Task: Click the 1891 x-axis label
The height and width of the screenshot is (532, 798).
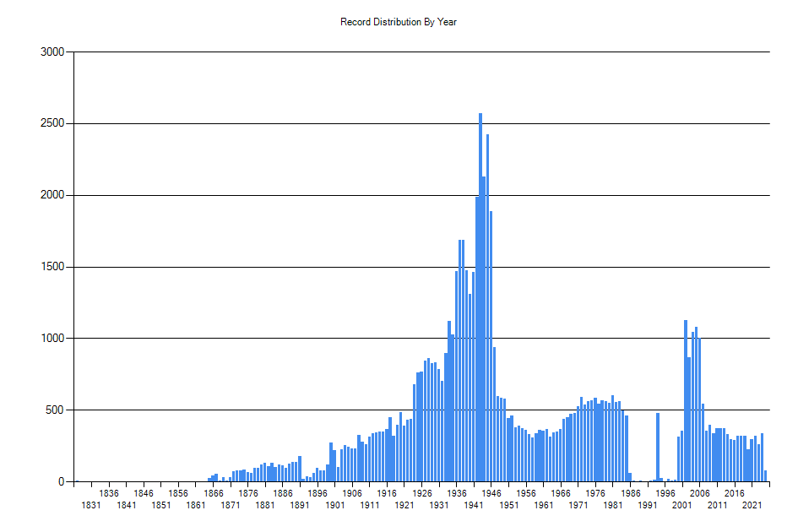Action: pyautogui.click(x=300, y=505)
